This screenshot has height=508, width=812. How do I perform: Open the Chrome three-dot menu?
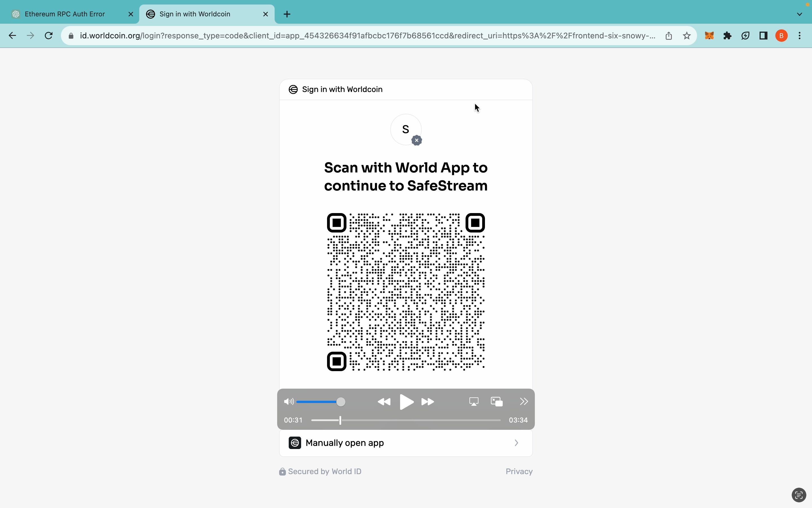click(800, 36)
